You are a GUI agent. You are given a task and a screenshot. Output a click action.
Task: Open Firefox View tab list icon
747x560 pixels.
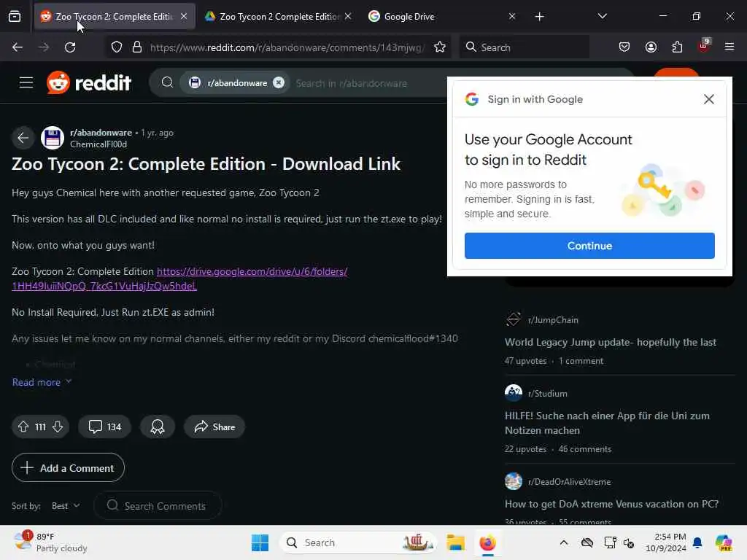15,17
